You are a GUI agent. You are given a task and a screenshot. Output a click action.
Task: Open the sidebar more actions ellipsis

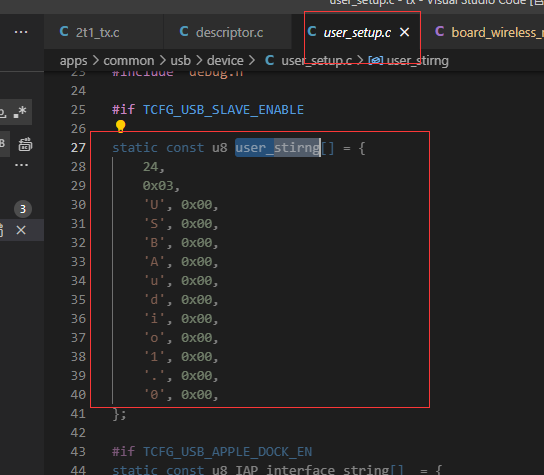point(21,32)
